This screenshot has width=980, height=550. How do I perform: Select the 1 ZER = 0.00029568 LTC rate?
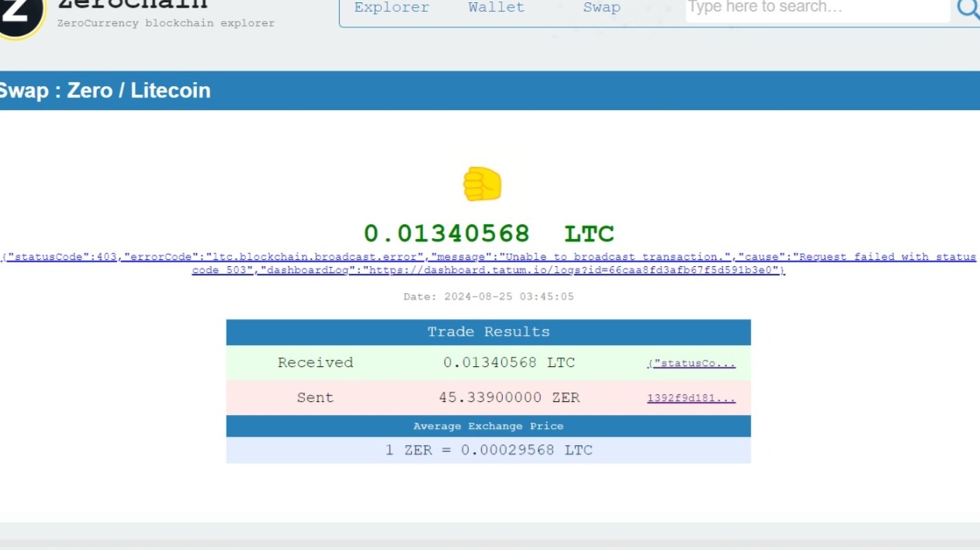pos(489,450)
